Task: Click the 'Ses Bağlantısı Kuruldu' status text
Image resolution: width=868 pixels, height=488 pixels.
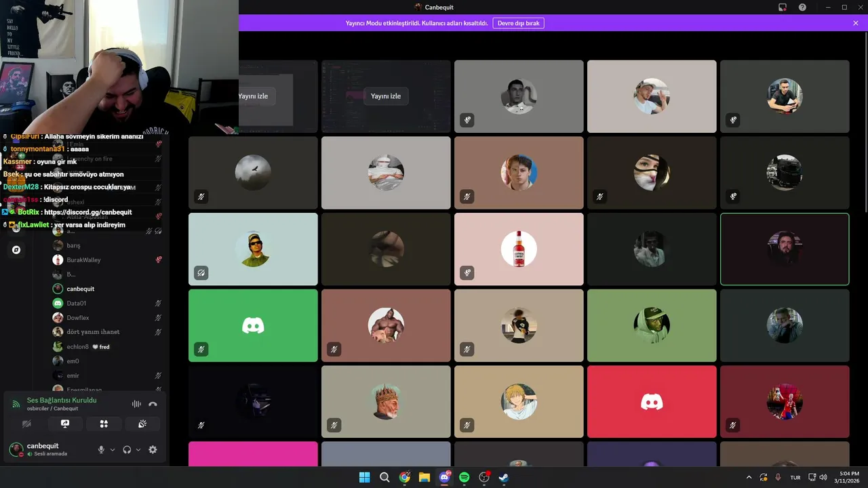Action: tap(62, 401)
